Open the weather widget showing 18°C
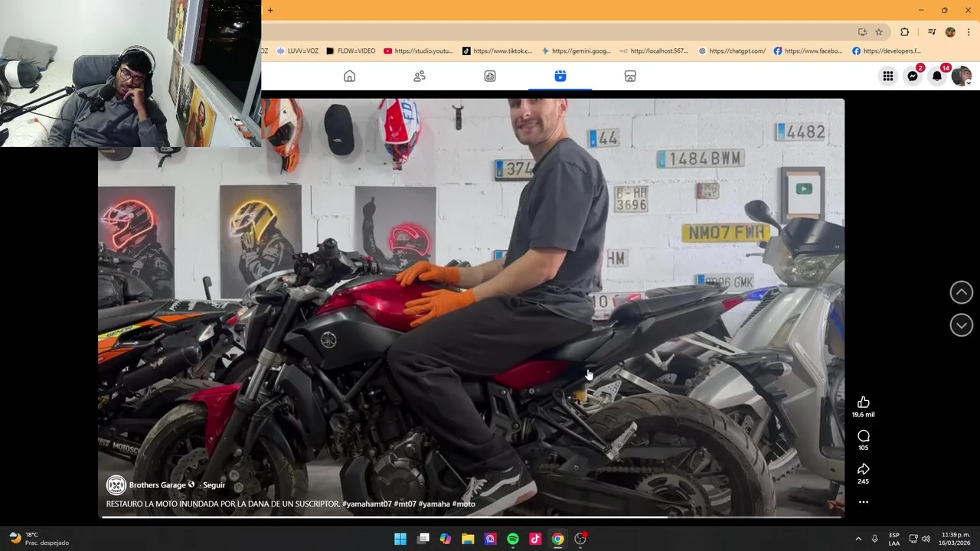Image resolution: width=980 pixels, height=551 pixels. pyautogui.click(x=39, y=539)
